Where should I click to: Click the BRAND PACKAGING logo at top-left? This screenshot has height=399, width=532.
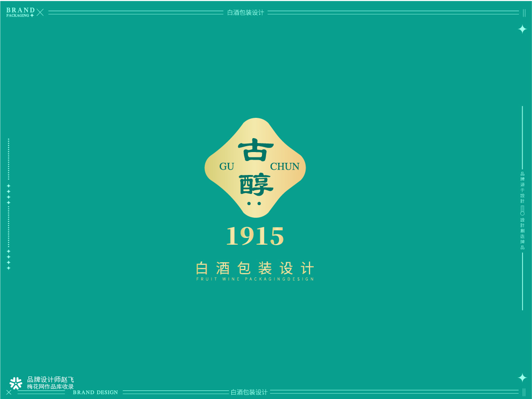[x=20, y=12]
